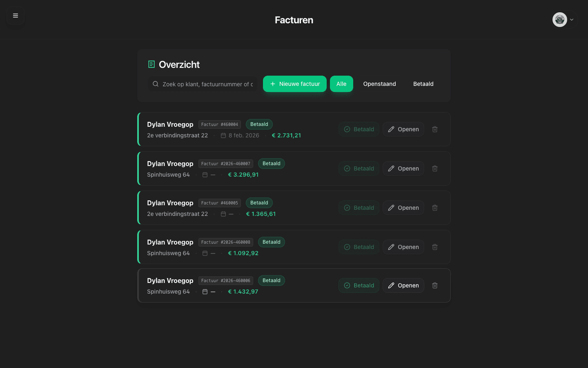
Task: Click the calendar icon in factuur #2026-460007 row
Action: pos(205,175)
